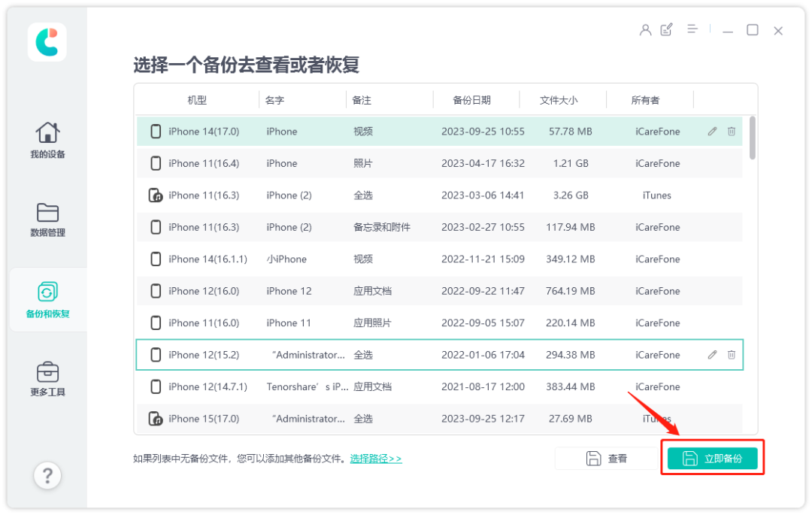The image size is (812, 515).
Task: Click device icon of iPhone 12(16.0) row
Action: tap(156, 291)
